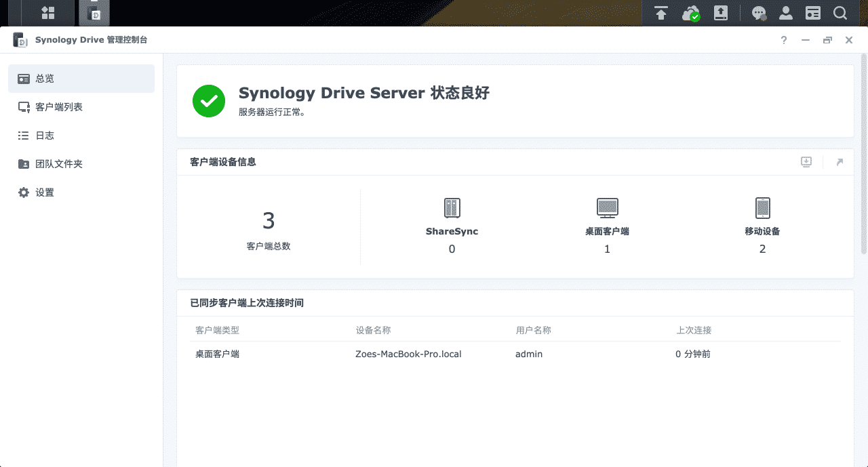The image size is (868, 467).
Task: Click the 移动设备 label
Action: pos(762,231)
